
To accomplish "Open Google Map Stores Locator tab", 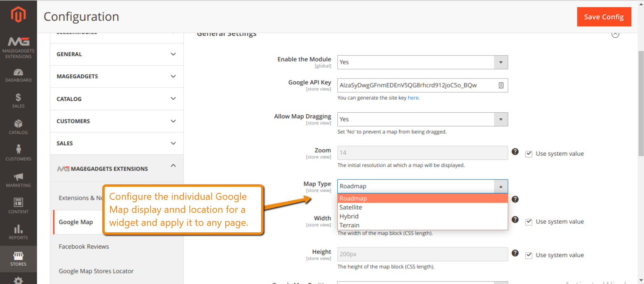I will pos(96,271).
